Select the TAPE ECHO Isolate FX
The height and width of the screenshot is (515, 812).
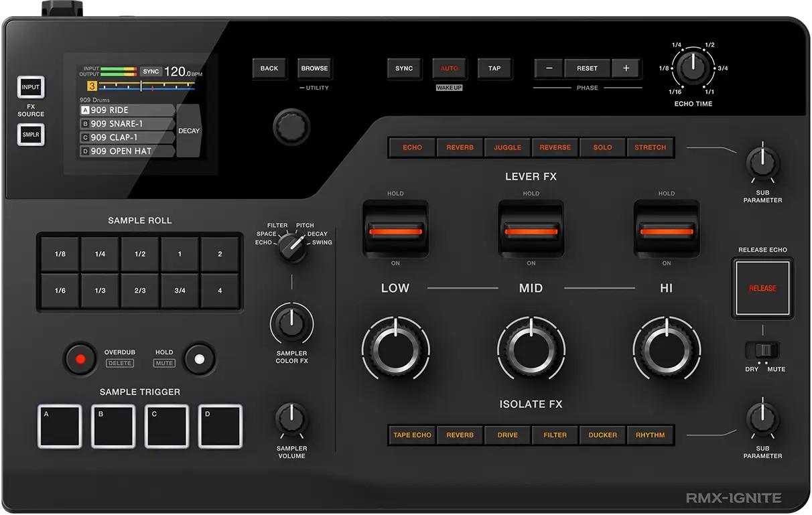[x=412, y=435]
